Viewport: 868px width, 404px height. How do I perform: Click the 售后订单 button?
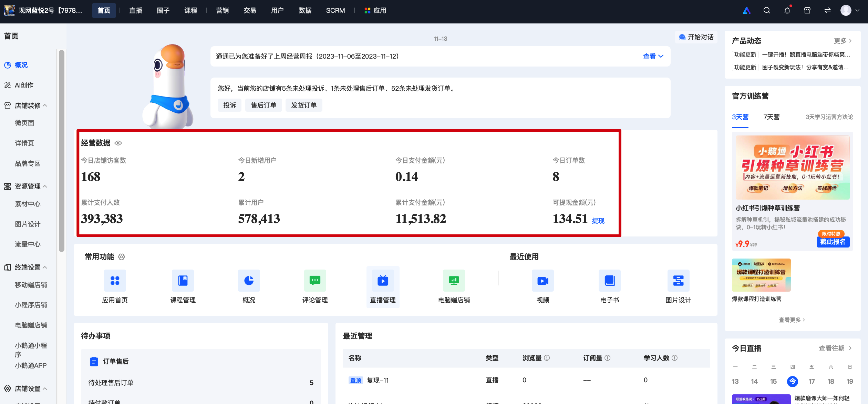point(263,105)
